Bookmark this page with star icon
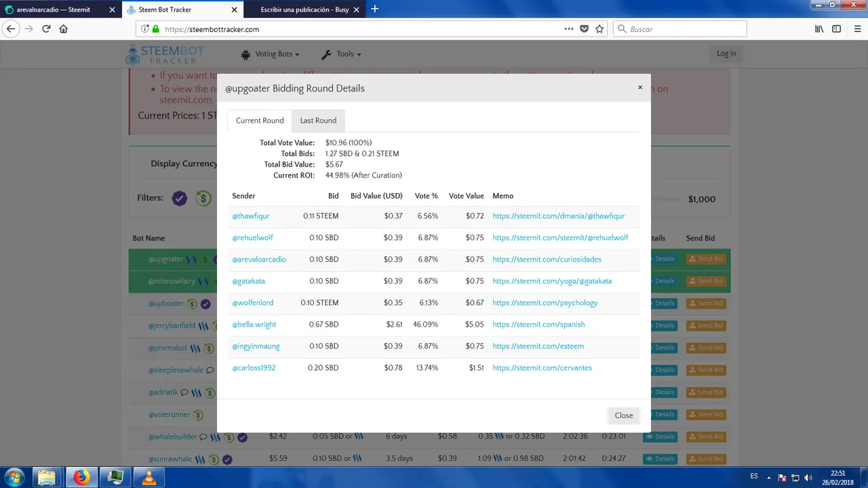Viewport: 868px width, 488px height. pos(599,29)
